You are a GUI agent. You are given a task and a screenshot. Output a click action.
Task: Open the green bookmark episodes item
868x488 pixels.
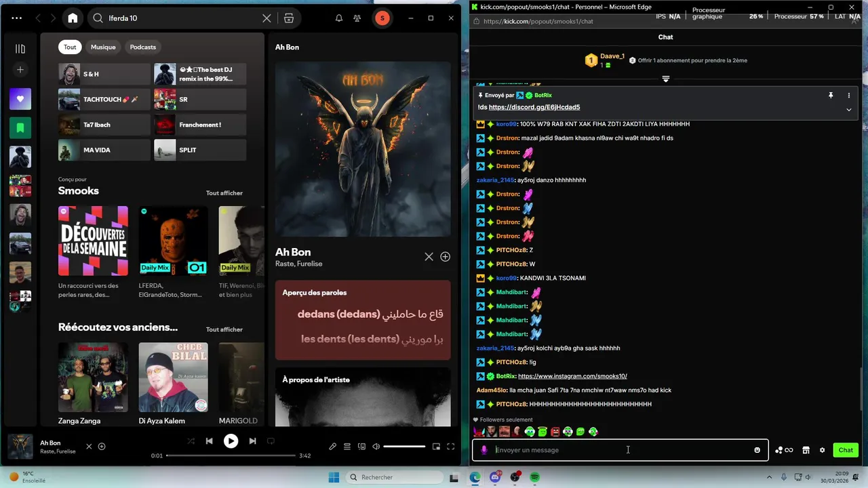point(20,127)
